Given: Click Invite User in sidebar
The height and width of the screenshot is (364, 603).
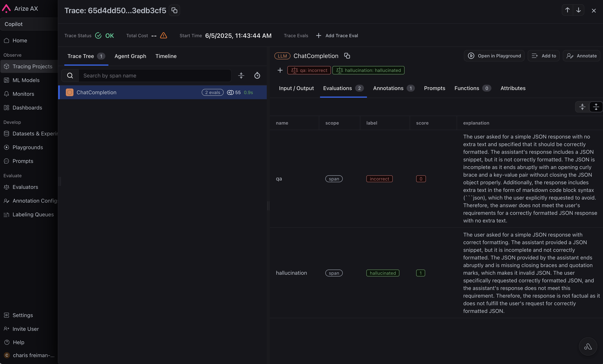Looking at the screenshot, I should coord(29,329).
